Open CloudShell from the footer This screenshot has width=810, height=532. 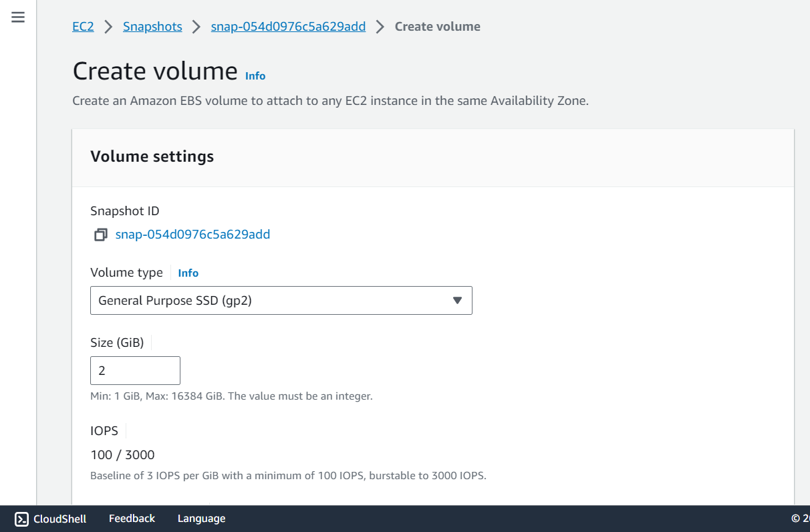(x=51, y=519)
